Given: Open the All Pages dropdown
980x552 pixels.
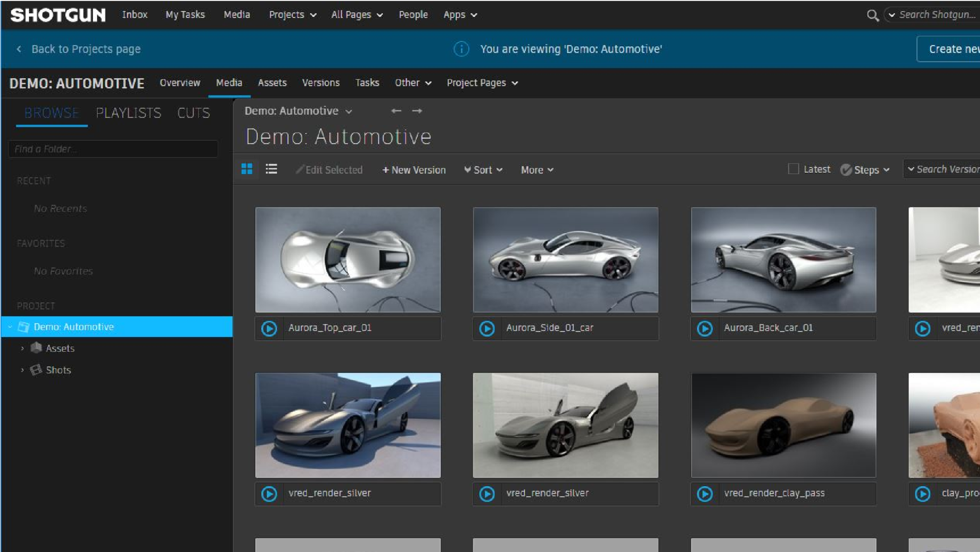Looking at the screenshot, I should [x=357, y=15].
